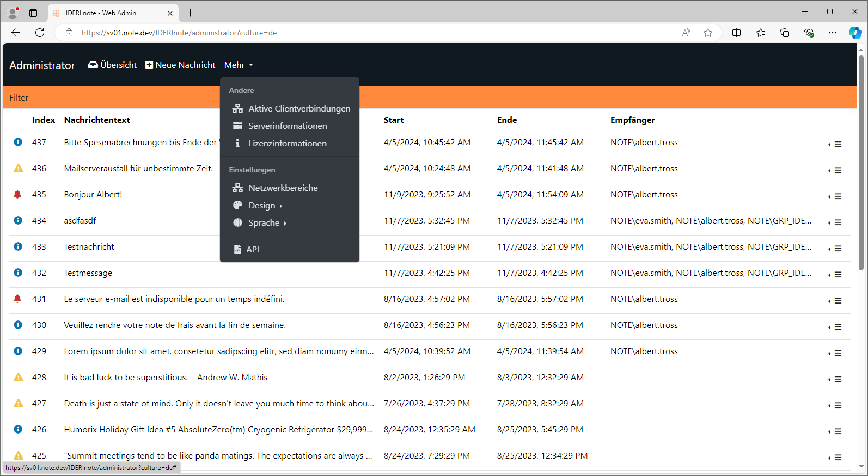Image resolution: width=868 pixels, height=476 pixels.
Task: Click warning icon of message 428
Action: (x=18, y=377)
